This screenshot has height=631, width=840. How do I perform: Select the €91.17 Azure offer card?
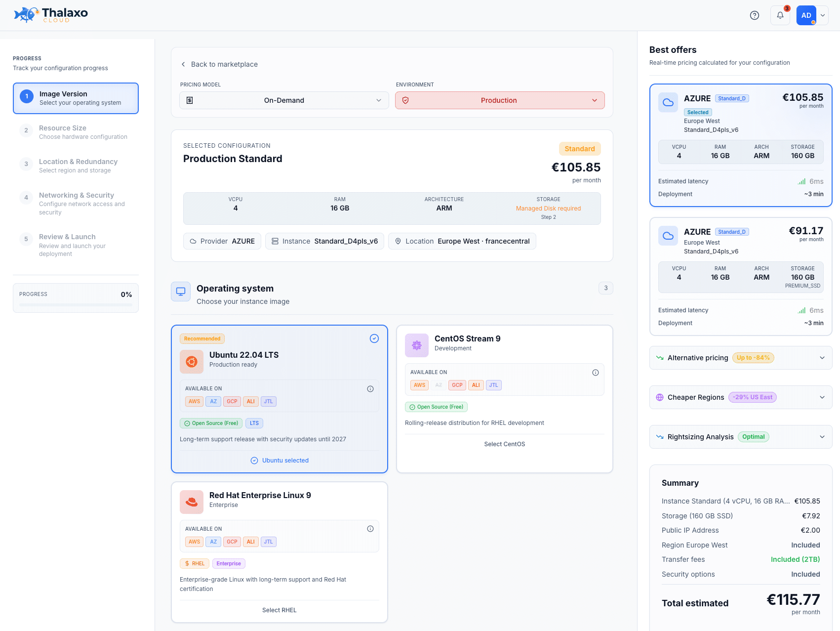741,276
